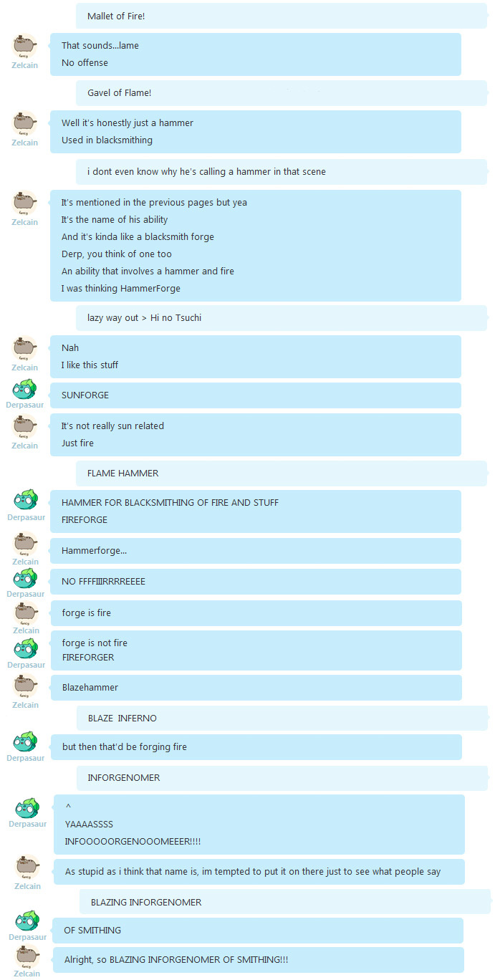Click Derpasaur's avatar beside 'OF SMITHING' message
This screenshot has width=495, height=980.
(x=27, y=921)
